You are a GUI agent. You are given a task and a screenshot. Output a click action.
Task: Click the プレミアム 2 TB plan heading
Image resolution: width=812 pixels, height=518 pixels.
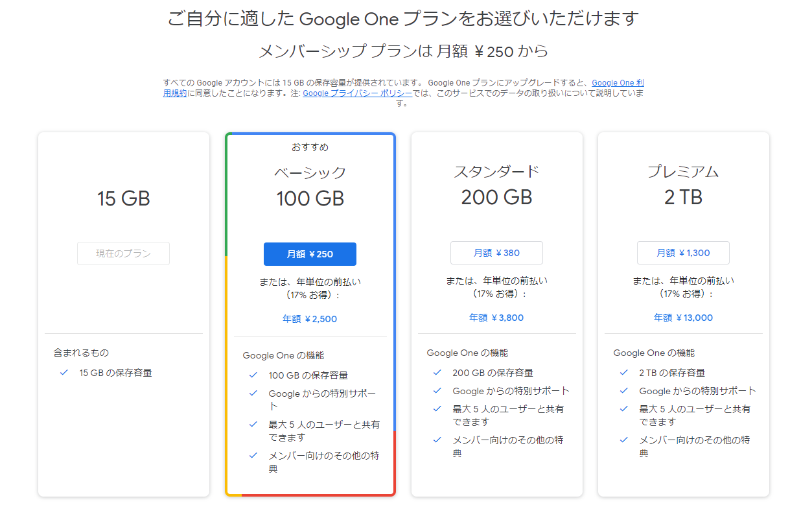coord(683,185)
